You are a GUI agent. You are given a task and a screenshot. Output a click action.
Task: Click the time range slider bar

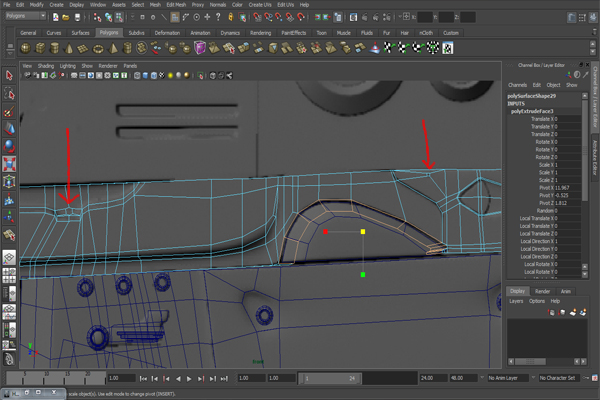point(331,379)
